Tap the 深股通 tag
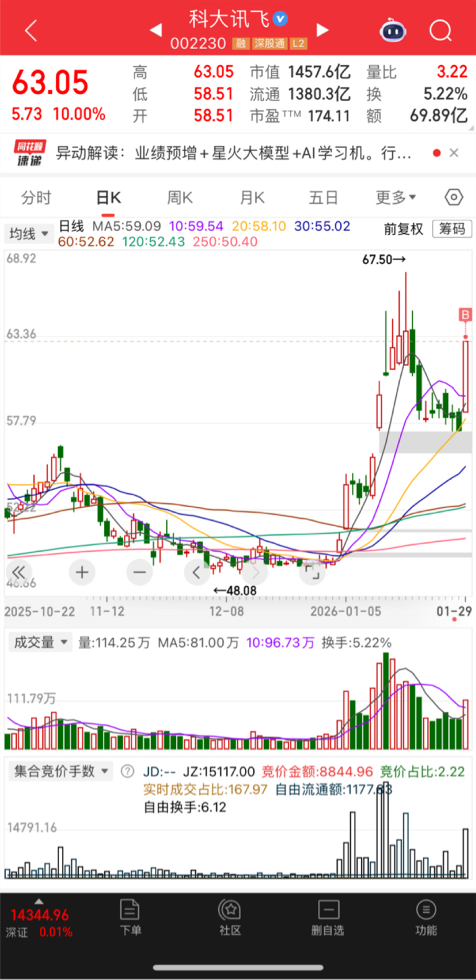The height and width of the screenshot is (980, 476). [270, 43]
